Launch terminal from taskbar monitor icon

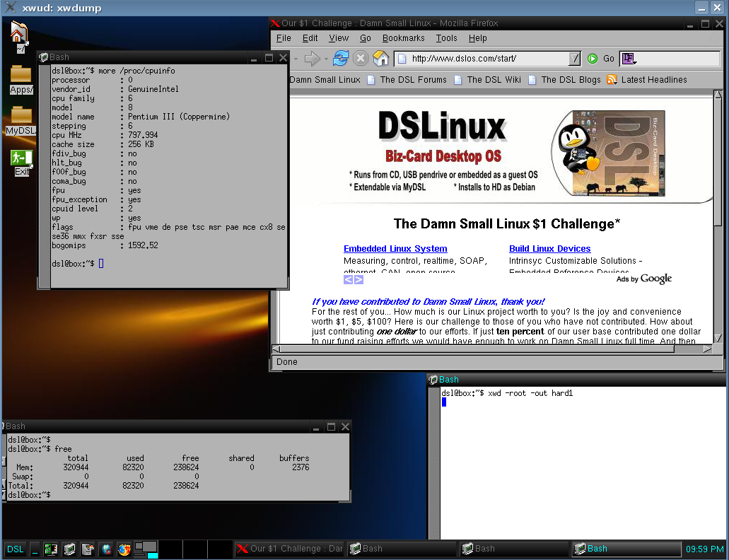coord(69,549)
